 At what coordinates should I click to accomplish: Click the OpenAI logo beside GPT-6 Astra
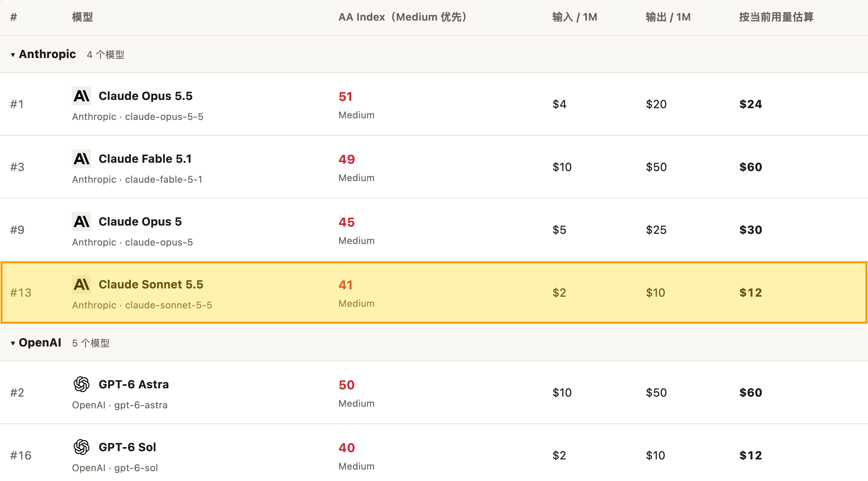(x=82, y=384)
